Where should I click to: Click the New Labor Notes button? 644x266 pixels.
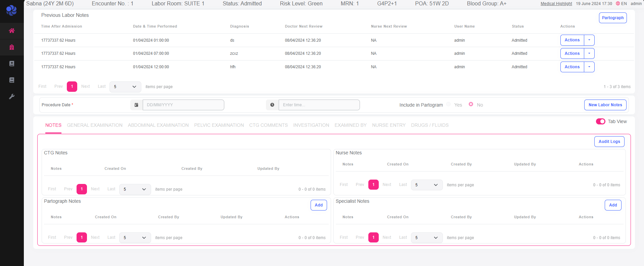[605, 105]
